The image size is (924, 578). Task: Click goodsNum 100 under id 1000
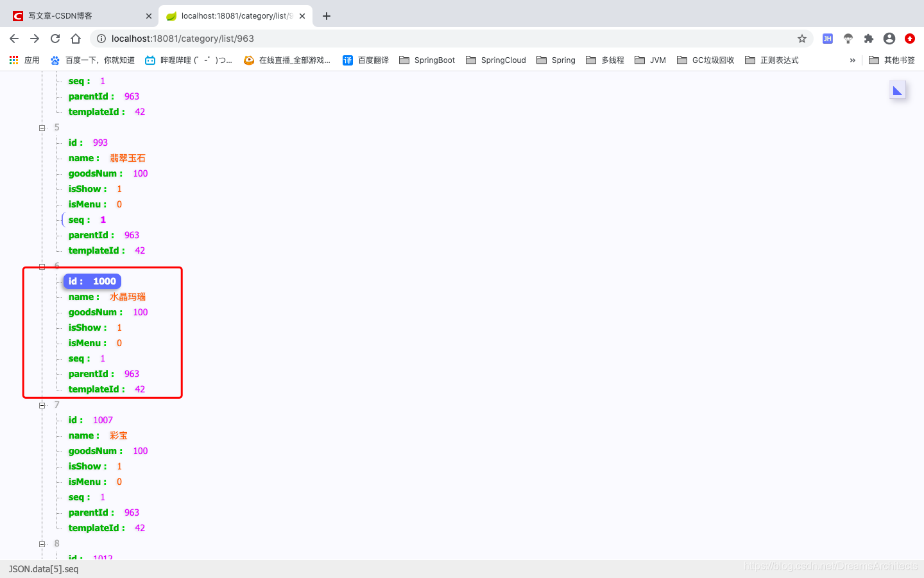tap(108, 312)
